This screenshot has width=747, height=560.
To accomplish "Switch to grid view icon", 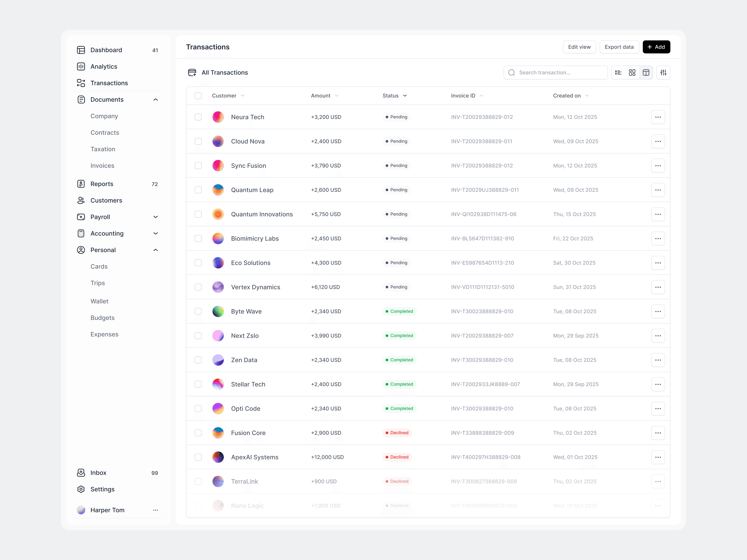I will [632, 73].
